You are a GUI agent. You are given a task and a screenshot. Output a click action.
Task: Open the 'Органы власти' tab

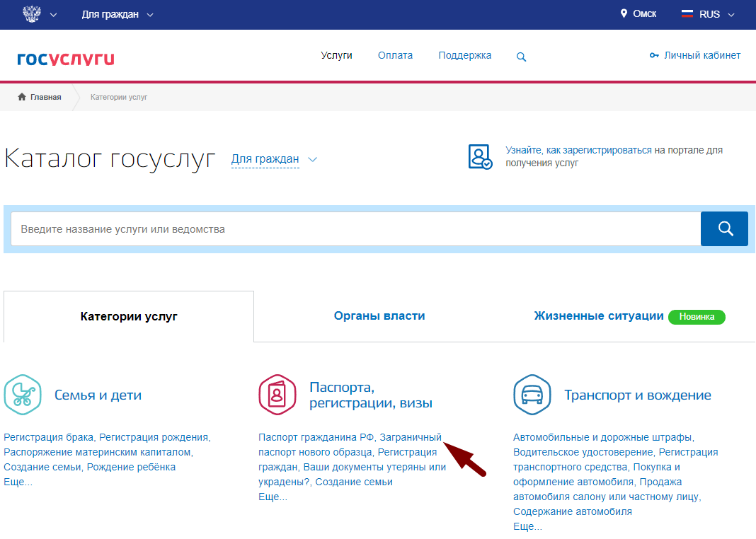(x=379, y=316)
